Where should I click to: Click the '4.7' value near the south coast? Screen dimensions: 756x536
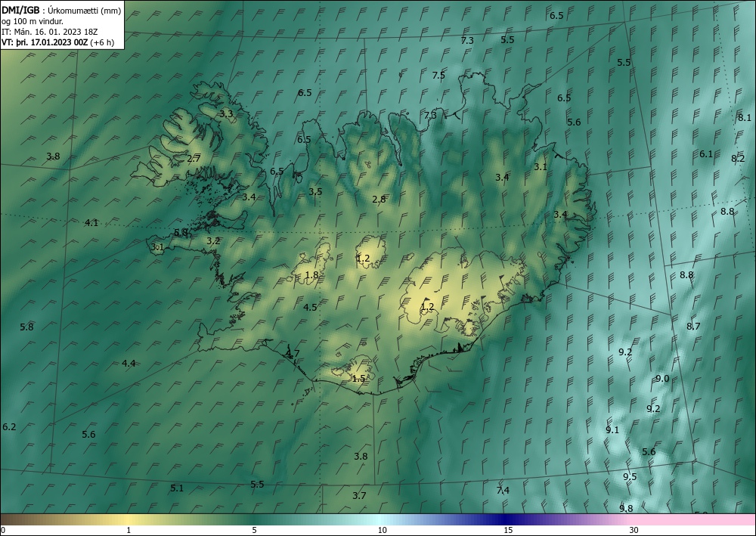tap(293, 353)
